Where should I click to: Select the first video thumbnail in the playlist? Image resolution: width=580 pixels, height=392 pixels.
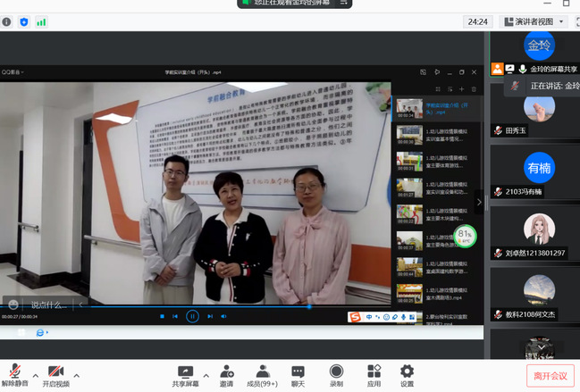(409, 107)
